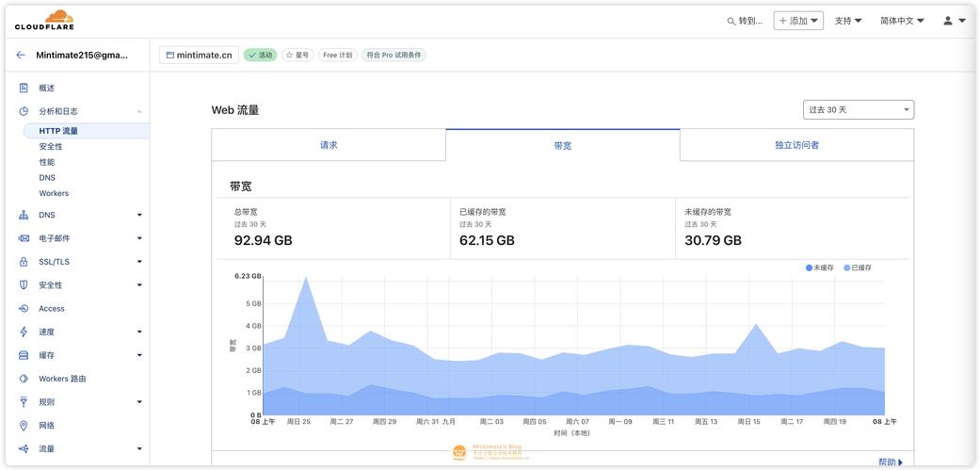Click the Free 计划 badge
This screenshot has height=471, width=980.
(x=338, y=55)
